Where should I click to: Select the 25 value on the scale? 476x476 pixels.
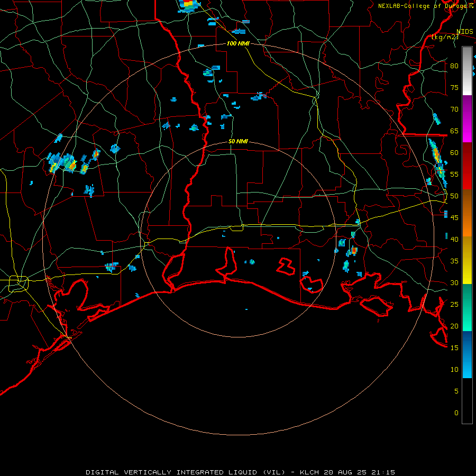454,305
